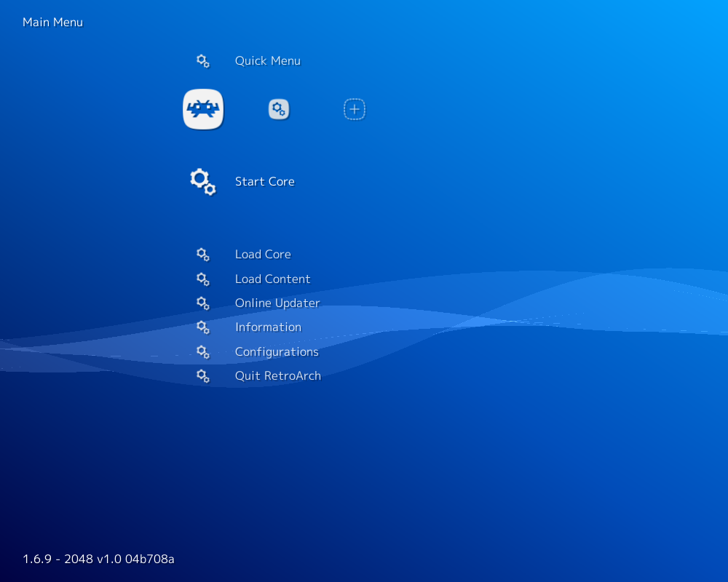Open the Load Core menu entry

(263, 255)
